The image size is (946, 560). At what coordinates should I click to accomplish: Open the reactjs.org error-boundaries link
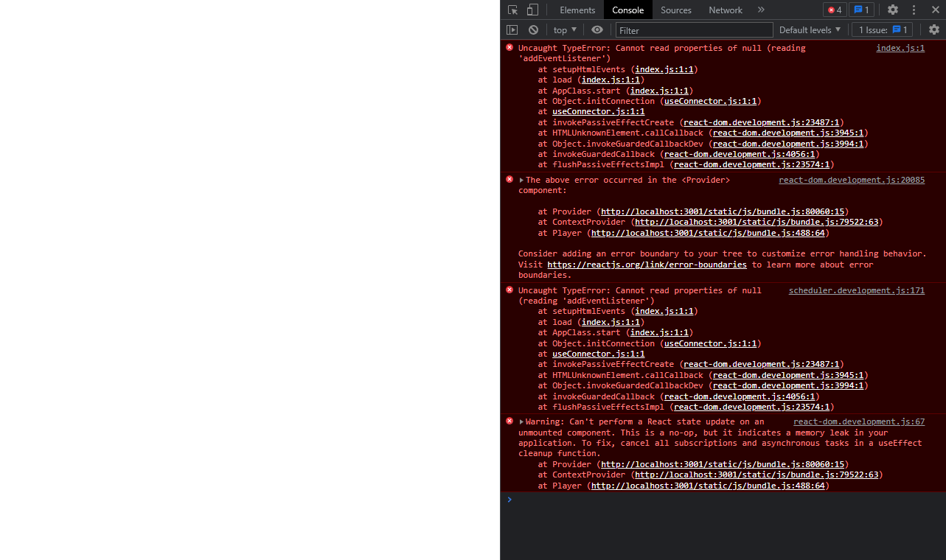point(647,264)
